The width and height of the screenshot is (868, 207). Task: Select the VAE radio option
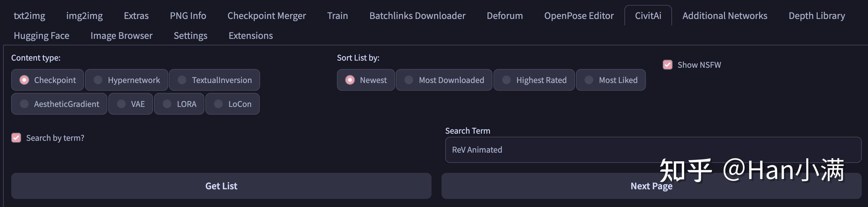tap(131, 104)
